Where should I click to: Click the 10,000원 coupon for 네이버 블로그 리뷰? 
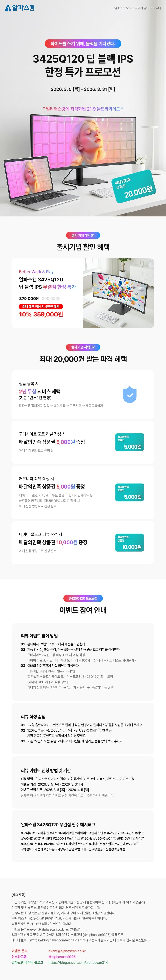[x=130, y=542]
